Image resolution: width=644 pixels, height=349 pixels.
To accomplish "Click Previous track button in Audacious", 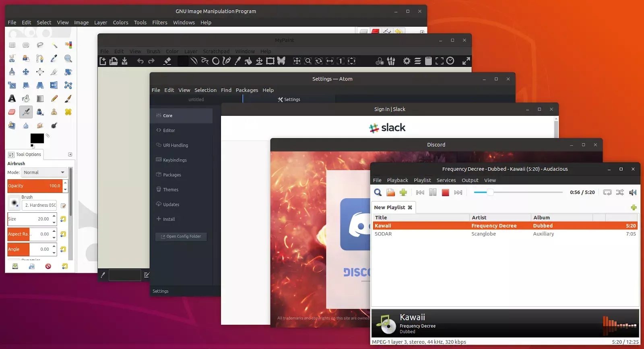I will (x=420, y=192).
